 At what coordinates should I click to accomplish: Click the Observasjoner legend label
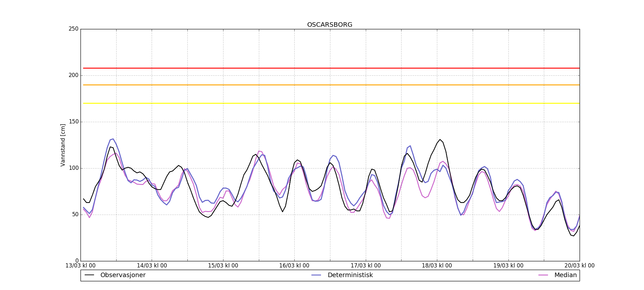(x=123, y=275)
